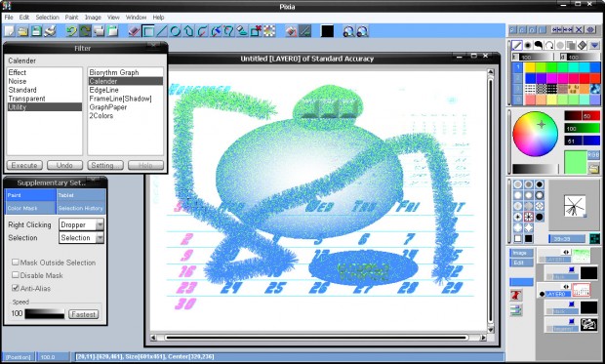Click the layer stack icon below text tool
Image resolution: width=605 pixels, height=364 pixels.
tap(516, 310)
